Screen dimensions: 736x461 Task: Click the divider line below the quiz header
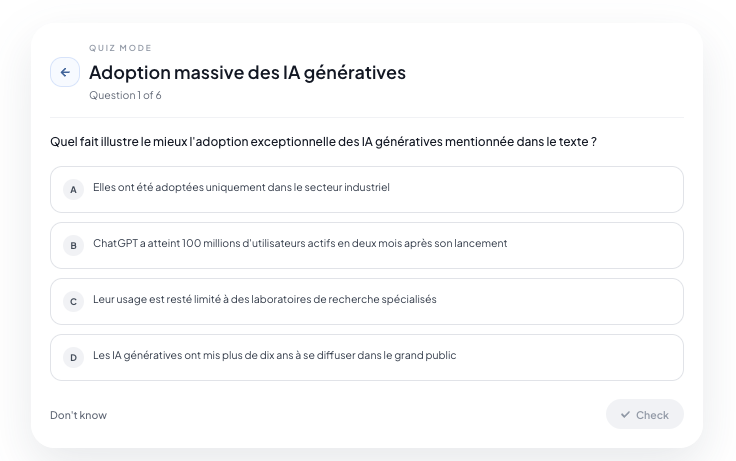(367, 117)
